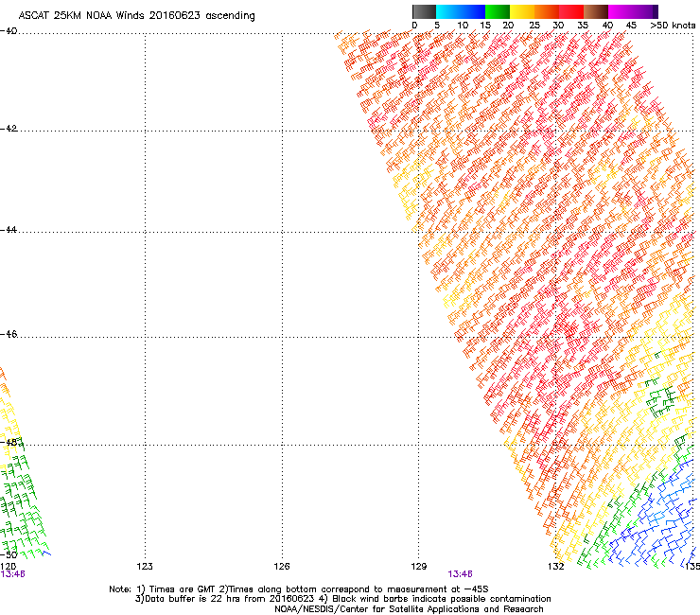This screenshot has height=615, width=700.
Task: Click the '-44' latitude axis label
Action: tap(9, 230)
